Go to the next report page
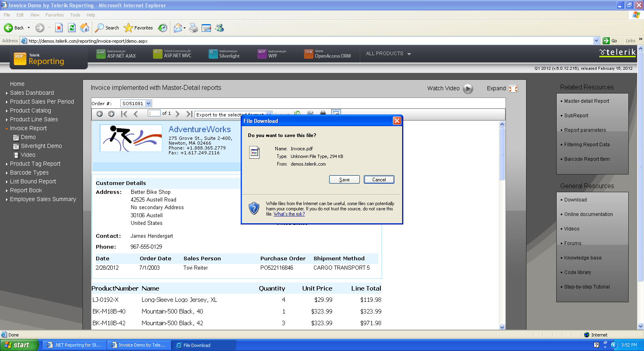This screenshot has height=351, width=644. (178, 114)
